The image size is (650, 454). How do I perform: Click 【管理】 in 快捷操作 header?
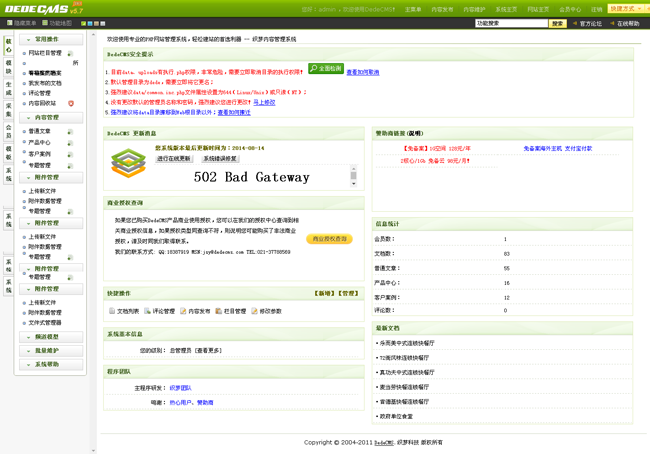[348, 294]
